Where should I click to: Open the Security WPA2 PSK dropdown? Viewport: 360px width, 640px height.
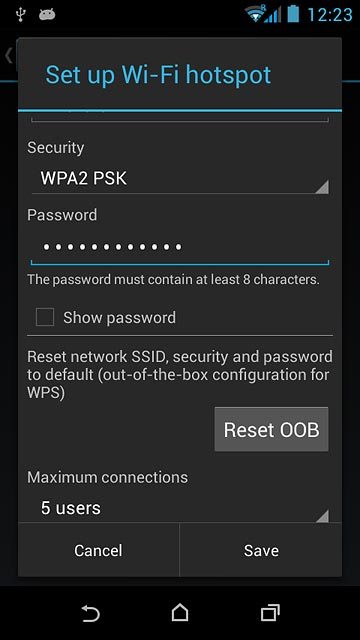180,179
